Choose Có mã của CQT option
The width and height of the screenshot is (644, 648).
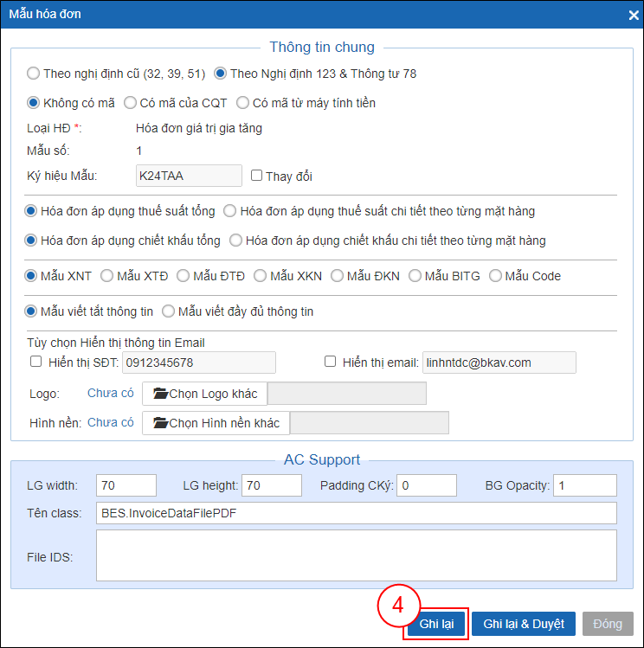(x=130, y=102)
